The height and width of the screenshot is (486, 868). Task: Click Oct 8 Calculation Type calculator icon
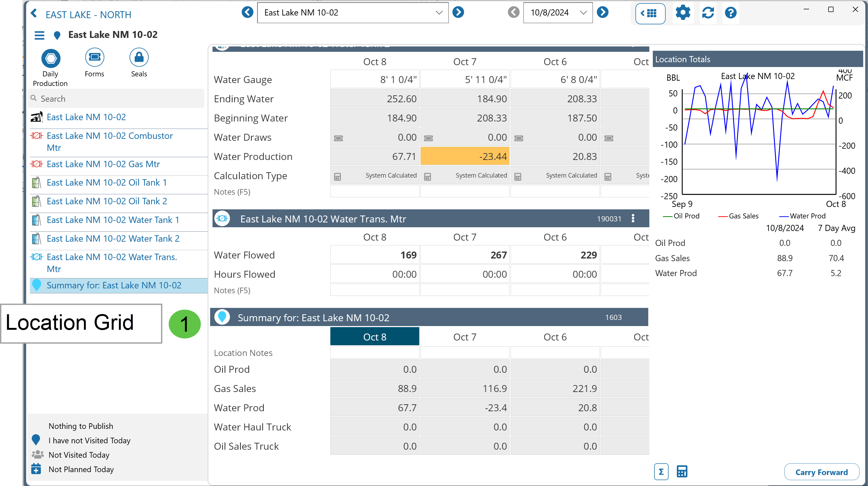(337, 176)
